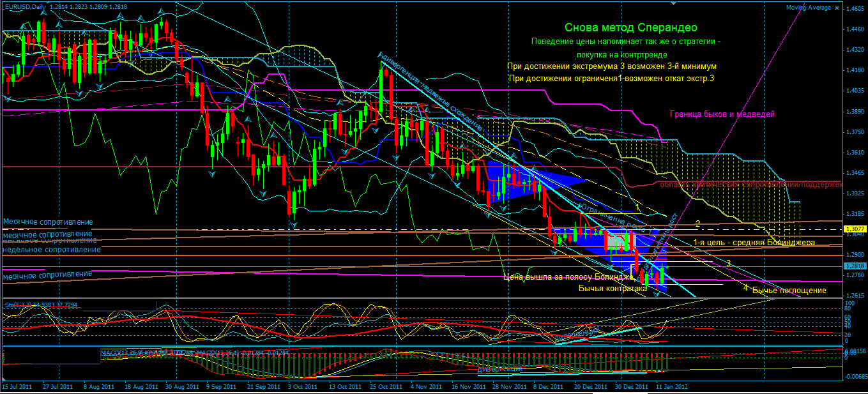Select the 'Снова метод Сперандео' heading
This screenshot has height=394, width=868.
click(x=631, y=27)
